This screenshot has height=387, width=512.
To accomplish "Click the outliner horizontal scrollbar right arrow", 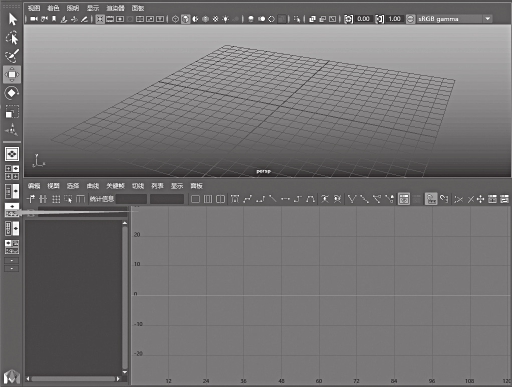I will (118, 379).
